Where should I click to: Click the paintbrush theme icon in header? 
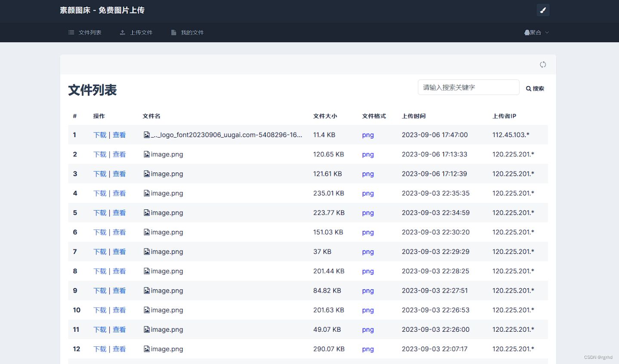tap(543, 10)
